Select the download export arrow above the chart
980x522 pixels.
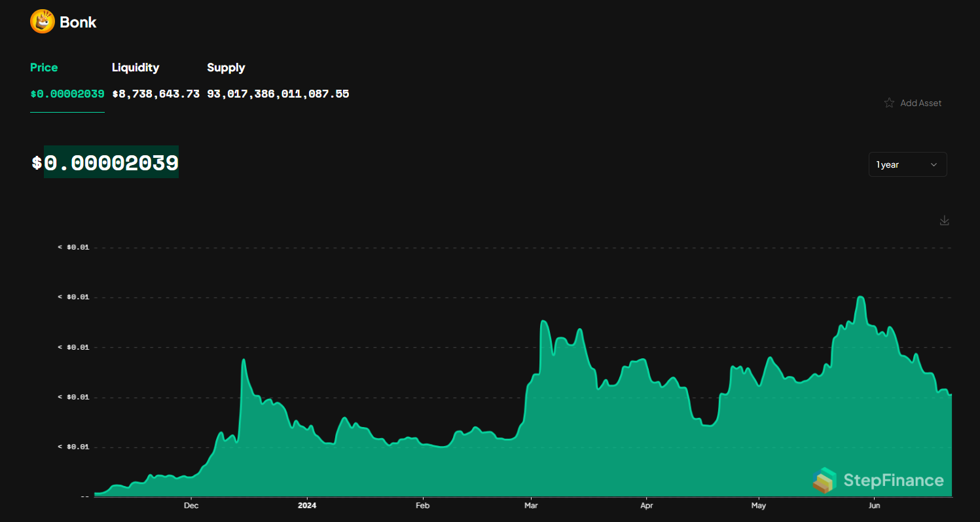click(x=944, y=221)
